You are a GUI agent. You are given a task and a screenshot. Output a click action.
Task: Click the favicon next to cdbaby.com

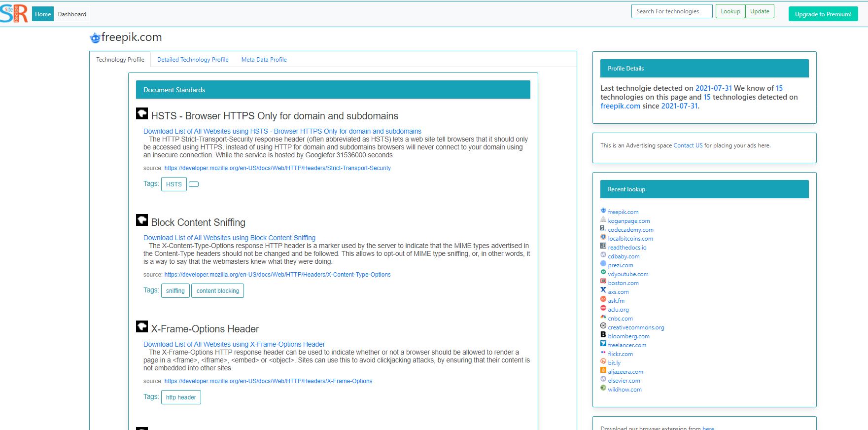click(x=603, y=255)
